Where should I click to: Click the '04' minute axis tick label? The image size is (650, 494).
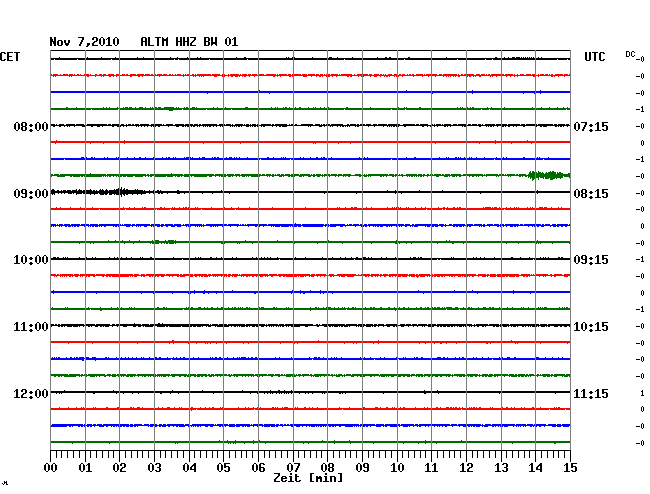point(189,468)
